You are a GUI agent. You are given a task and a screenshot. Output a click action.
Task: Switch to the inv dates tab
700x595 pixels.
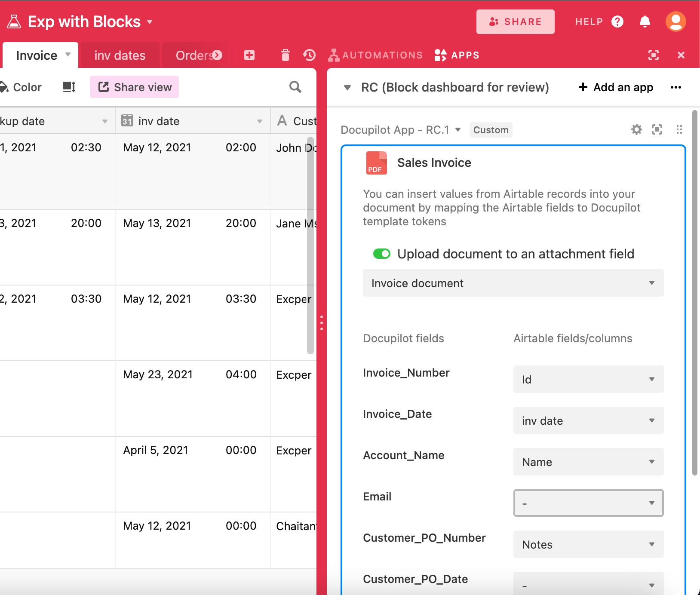[x=120, y=55]
